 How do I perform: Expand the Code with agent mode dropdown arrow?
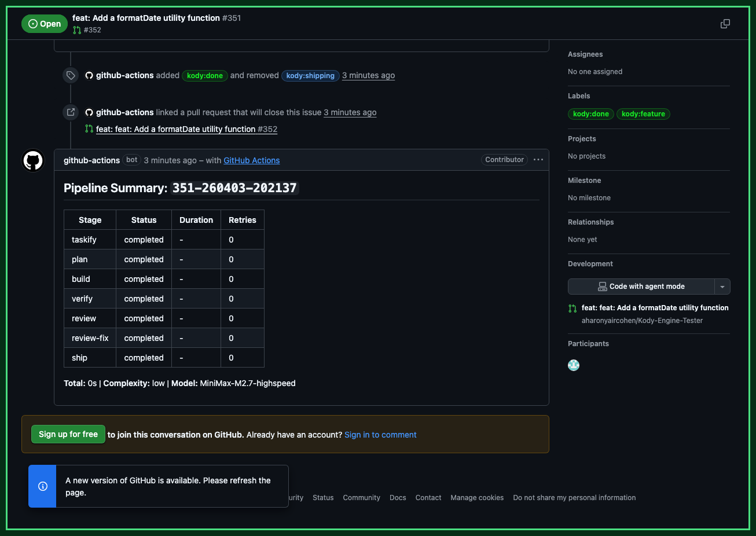click(x=722, y=286)
